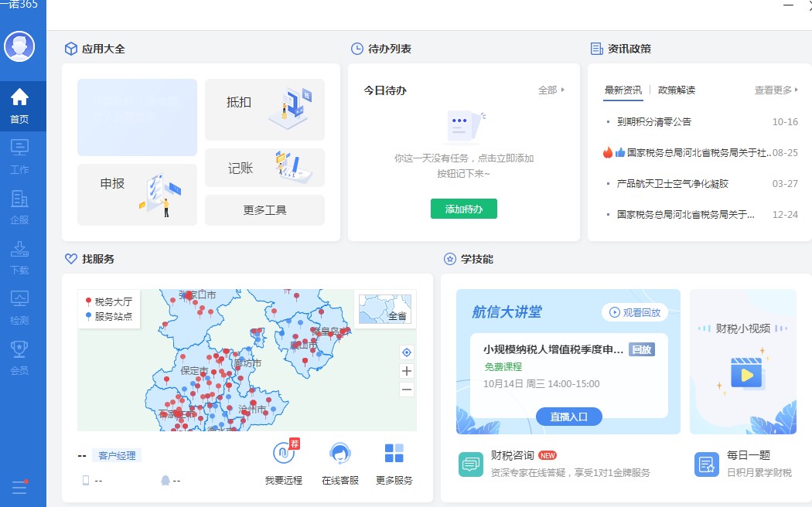
Task: Open 企服 section in sidebar
Action: coord(19,207)
